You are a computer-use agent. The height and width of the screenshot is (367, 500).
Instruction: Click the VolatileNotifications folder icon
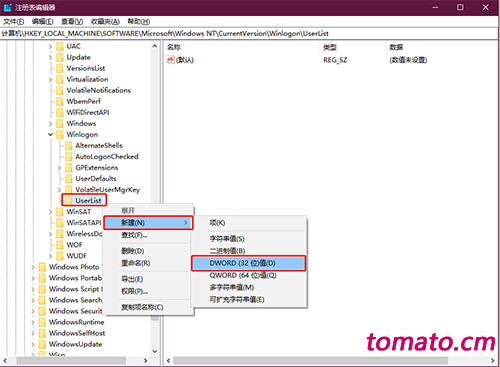[60, 90]
